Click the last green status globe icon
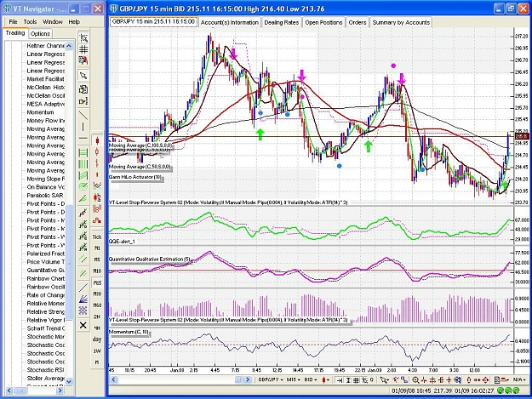This screenshot has height=399, width=532. [x=516, y=390]
